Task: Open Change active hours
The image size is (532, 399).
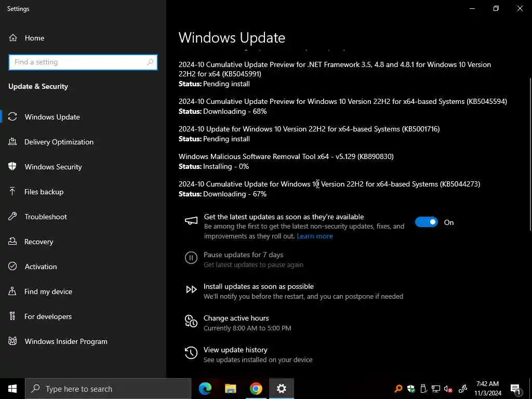Action: point(236,318)
